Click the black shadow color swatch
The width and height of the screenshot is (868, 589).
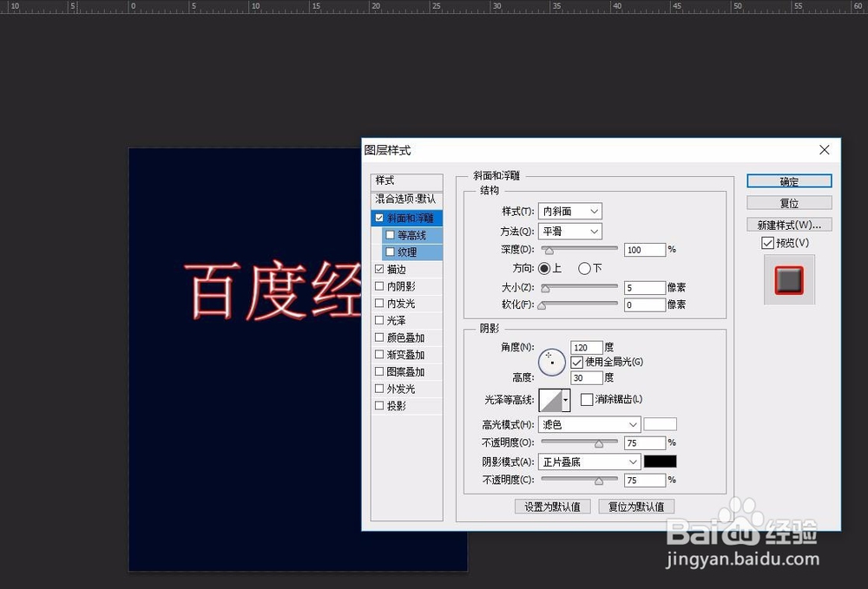660,461
